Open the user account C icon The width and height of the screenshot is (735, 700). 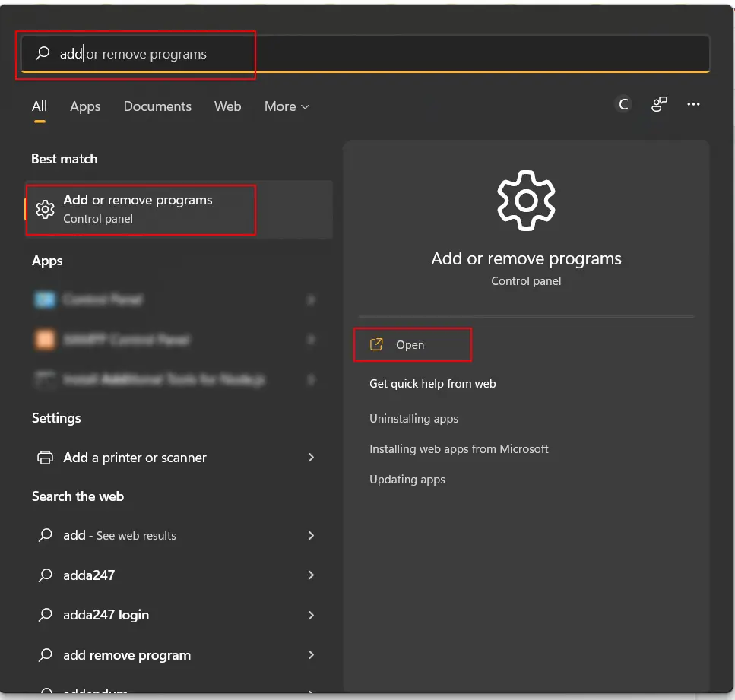point(623,104)
